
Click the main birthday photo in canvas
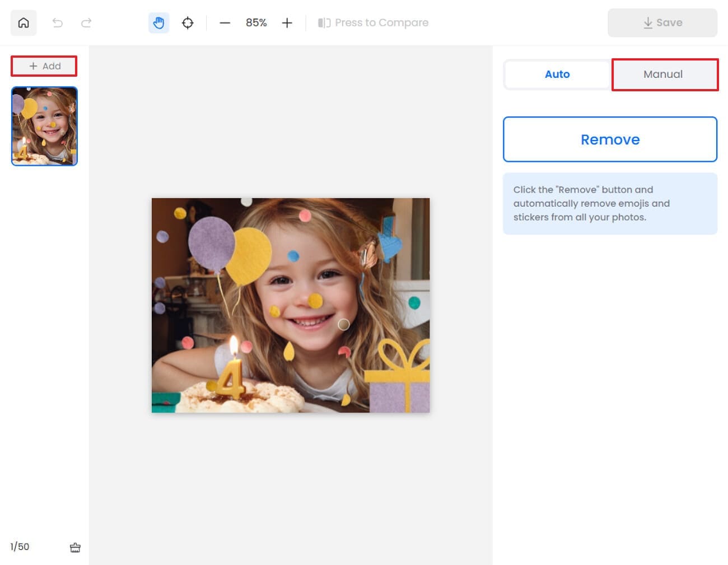click(291, 305)
